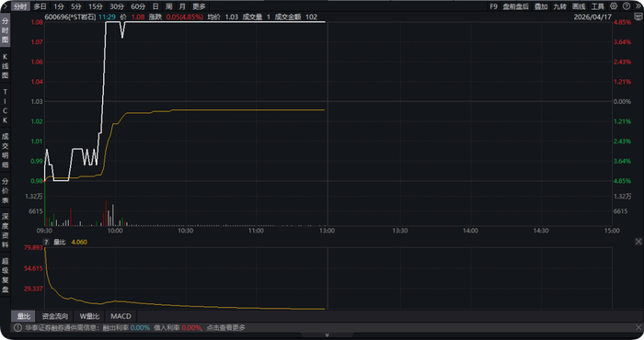
Task: Click the 融出利率 0.00% value
Action: point(140,328)
